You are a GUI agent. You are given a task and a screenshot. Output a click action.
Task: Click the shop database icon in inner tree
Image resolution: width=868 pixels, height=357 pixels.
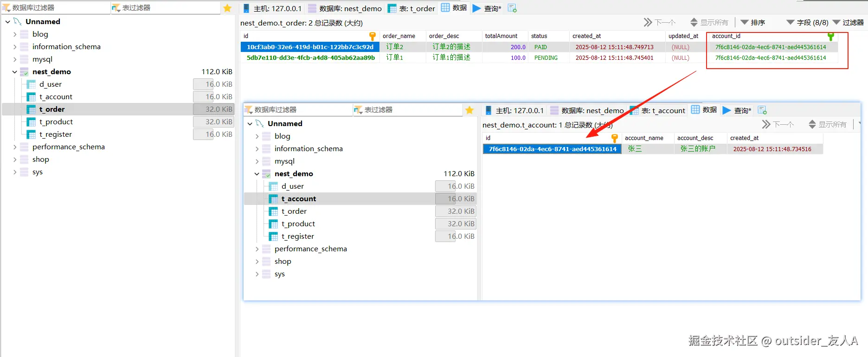pyautogui.click(x=266, y=261)
